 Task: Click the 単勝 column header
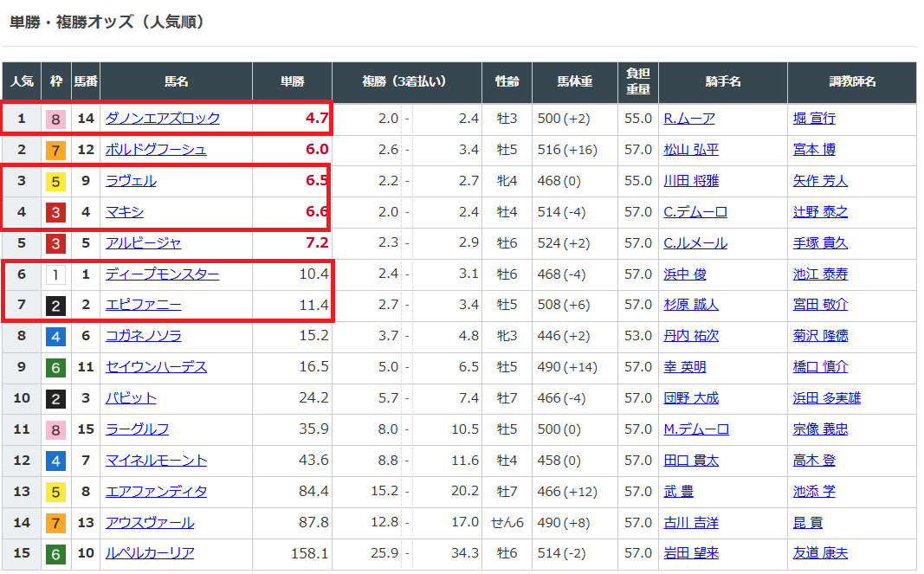(x=292, y=82)
